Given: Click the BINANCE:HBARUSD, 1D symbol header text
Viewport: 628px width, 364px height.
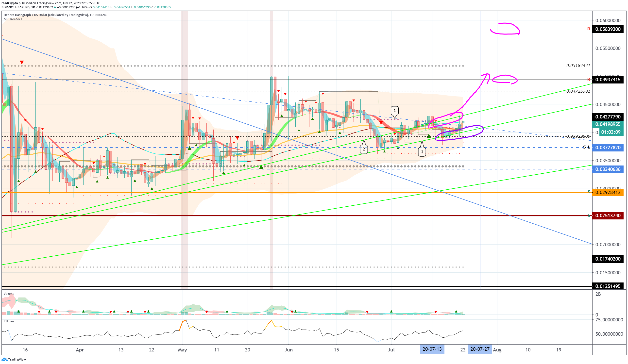Looking at the screenshot, I should click(18, 7).
